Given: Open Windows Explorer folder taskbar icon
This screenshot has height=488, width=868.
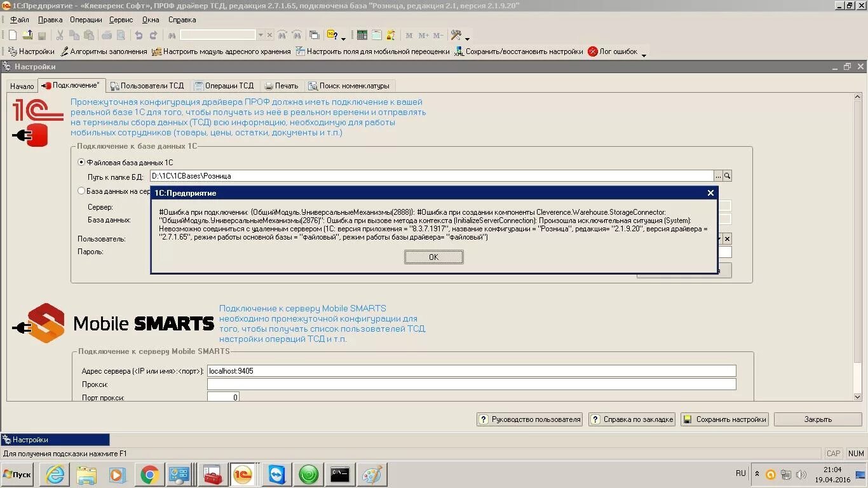Looking at the screenshot, I should 87,475.
